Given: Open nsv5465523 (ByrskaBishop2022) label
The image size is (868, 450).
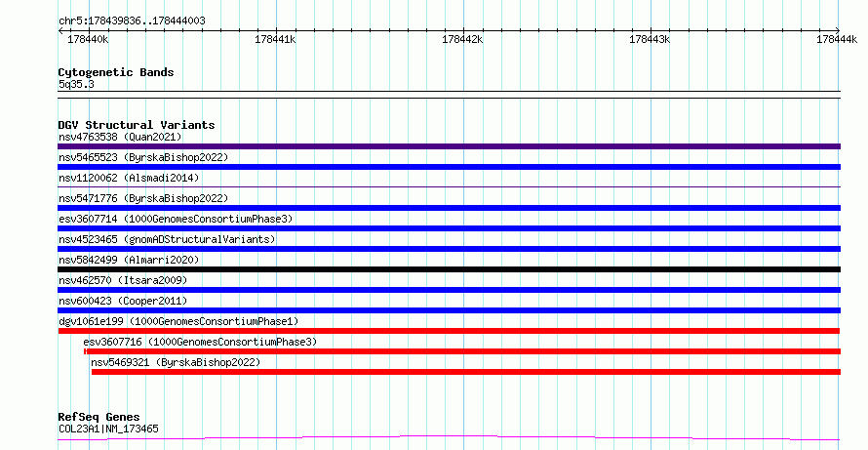Looking at the screenshot, I should [x=143, y=157].
